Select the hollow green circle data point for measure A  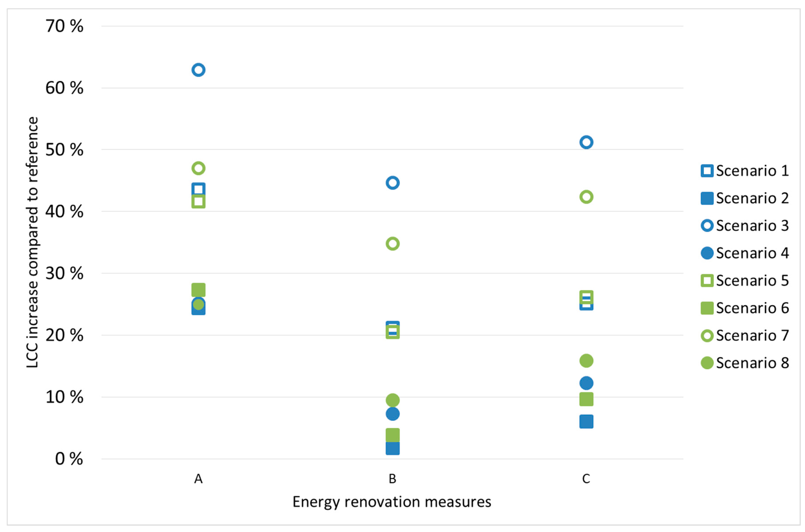198,168
